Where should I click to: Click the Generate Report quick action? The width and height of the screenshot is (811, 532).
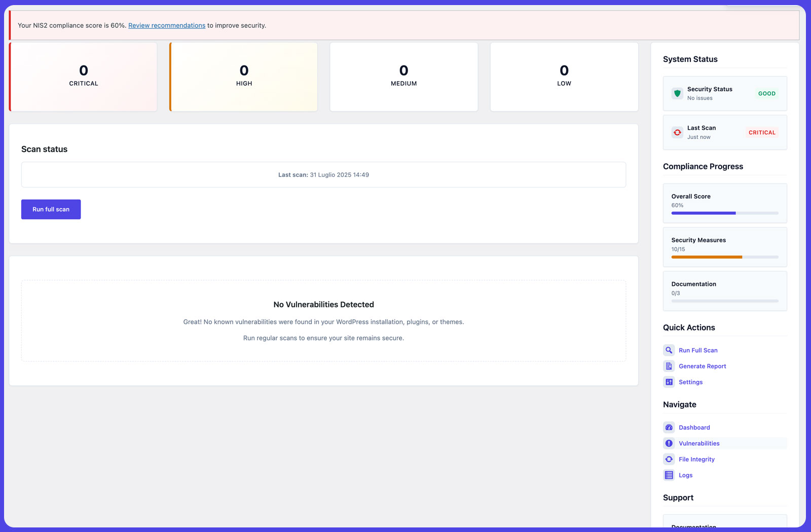click(x=702, y=366)
